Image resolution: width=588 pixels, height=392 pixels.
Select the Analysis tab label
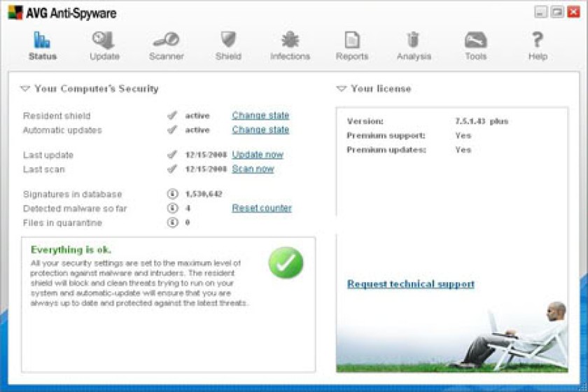[x=414, y=56]
